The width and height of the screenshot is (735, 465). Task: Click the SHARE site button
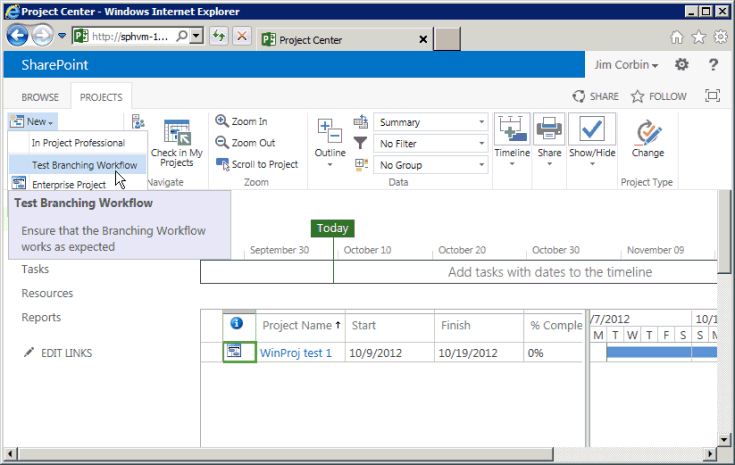[595, 97]
